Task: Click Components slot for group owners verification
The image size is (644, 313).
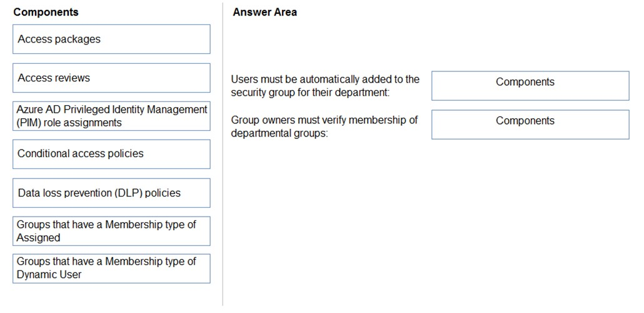Action: coord(530,125)
